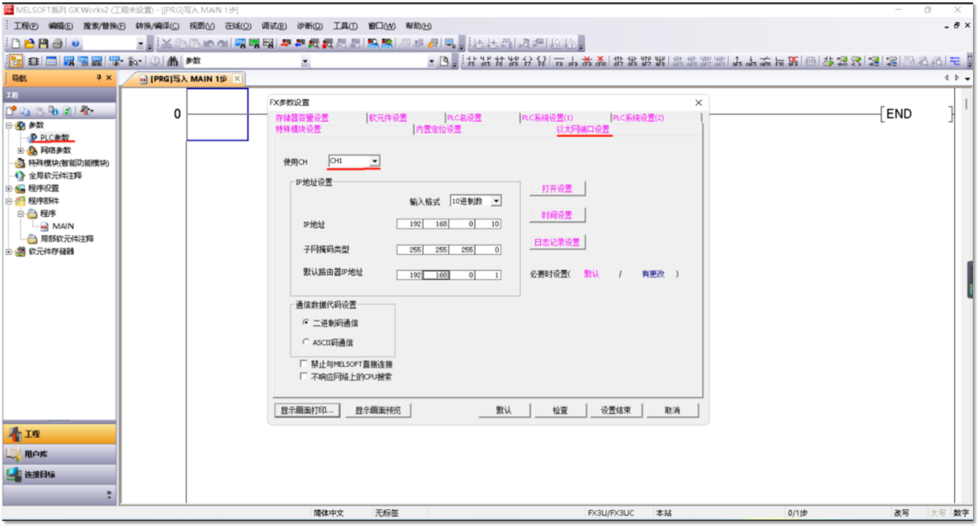Screen dimensions: 980x528
Task: Open the PLC系统设置(2) tab
Action: tap(638, 118)
